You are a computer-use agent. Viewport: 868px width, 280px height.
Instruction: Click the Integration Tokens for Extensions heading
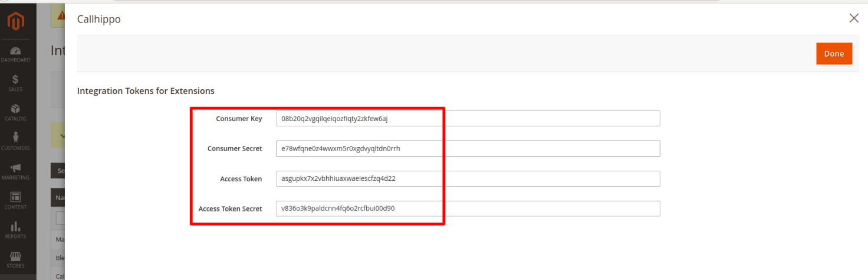146,91
